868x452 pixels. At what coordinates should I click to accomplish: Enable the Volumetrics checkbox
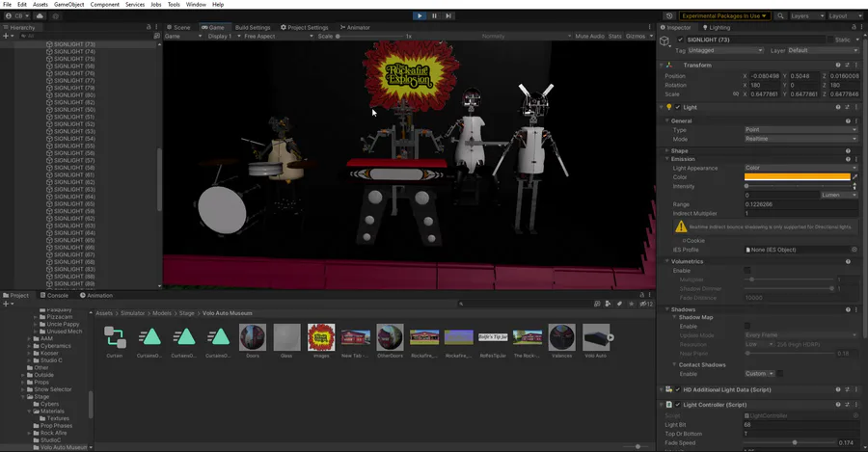(x=747, y=271)
